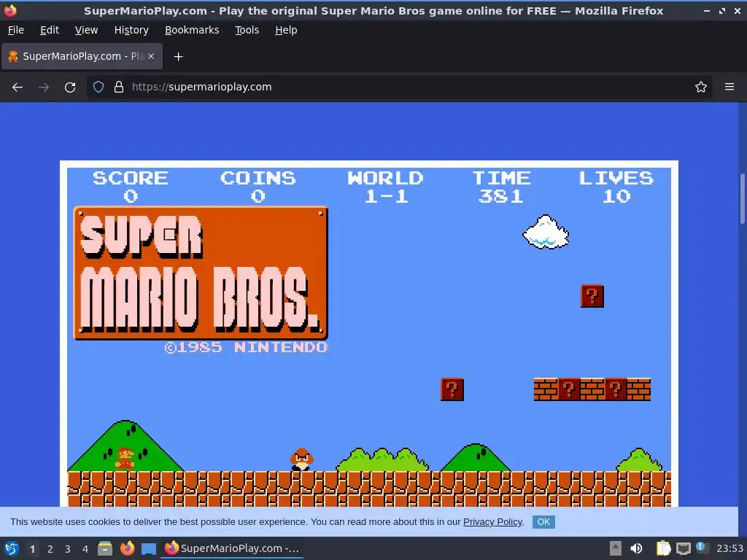Open the start menu in the taskbar
Screen dimensions: 747x560
coord(12,548)
